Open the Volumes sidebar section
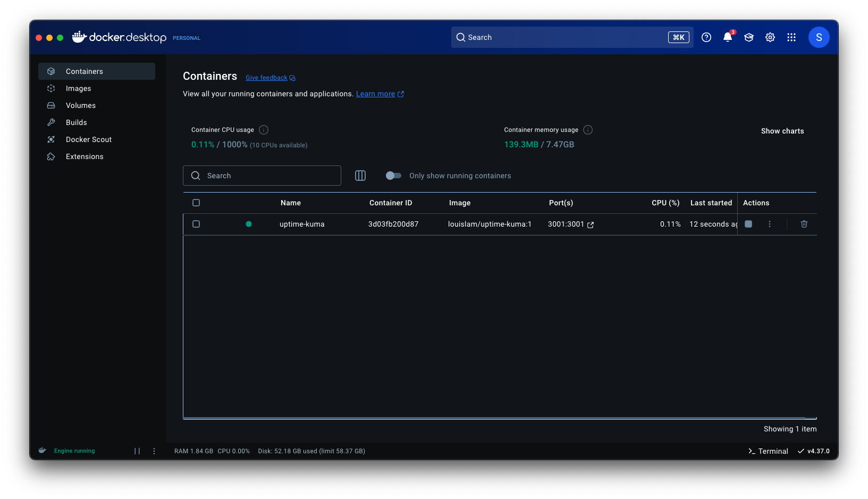The image size is (868, 499). click(96, 105)
